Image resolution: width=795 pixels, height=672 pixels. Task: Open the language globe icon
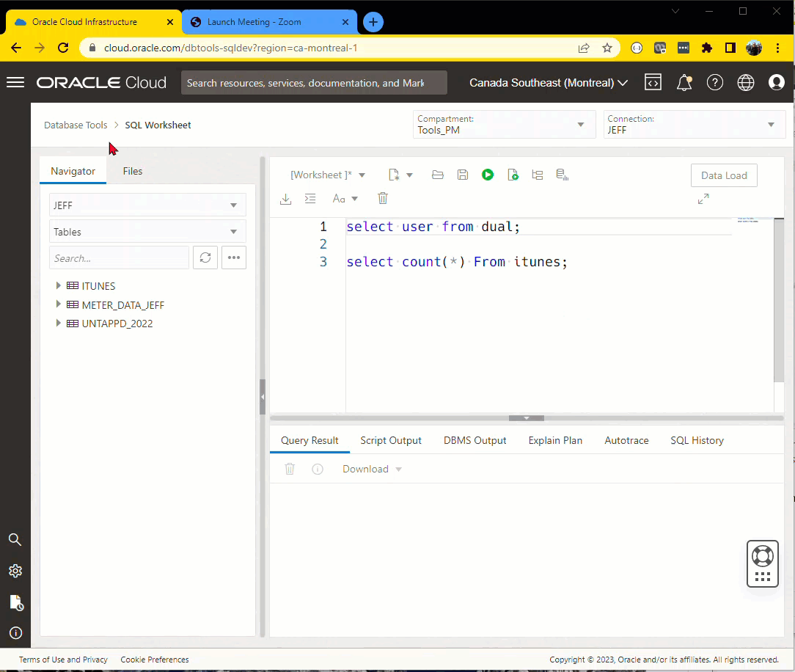[x=746, y=82]
